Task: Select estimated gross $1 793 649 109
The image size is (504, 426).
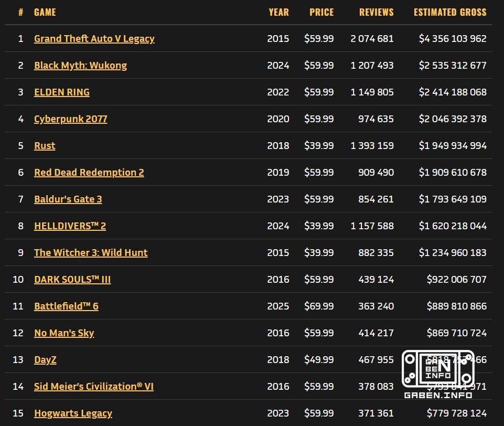Action: tap(453, 199)
